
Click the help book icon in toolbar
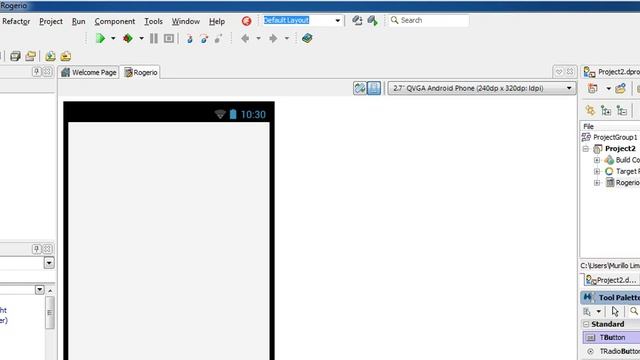point(307,38)
